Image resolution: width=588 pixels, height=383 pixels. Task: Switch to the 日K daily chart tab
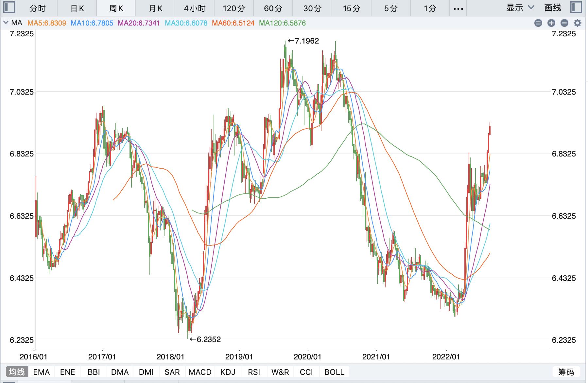pos(77,8)
